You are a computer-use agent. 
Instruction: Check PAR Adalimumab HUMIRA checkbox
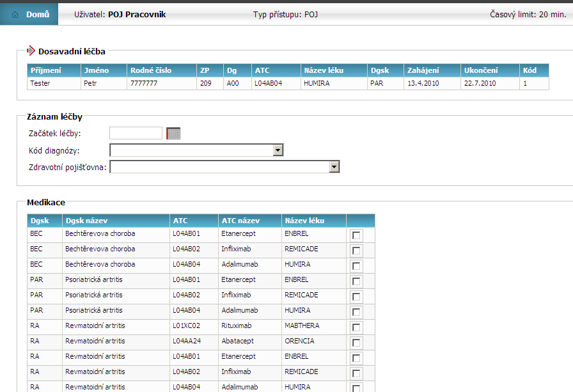coord(356,312)
